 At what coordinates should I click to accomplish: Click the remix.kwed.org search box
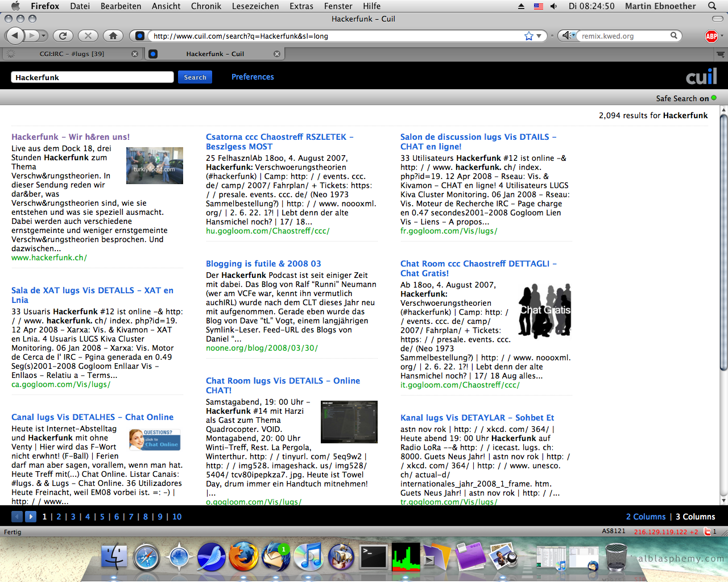[623, 36]
